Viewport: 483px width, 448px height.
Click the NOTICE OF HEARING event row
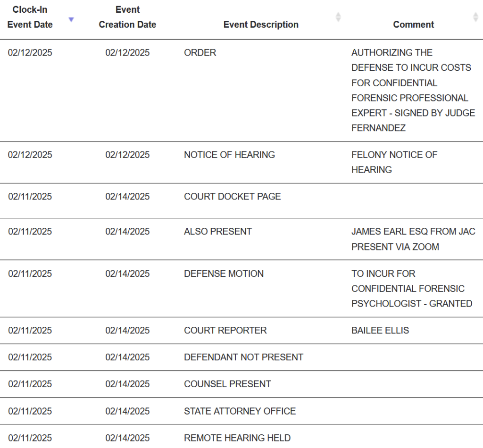point(229,155)
